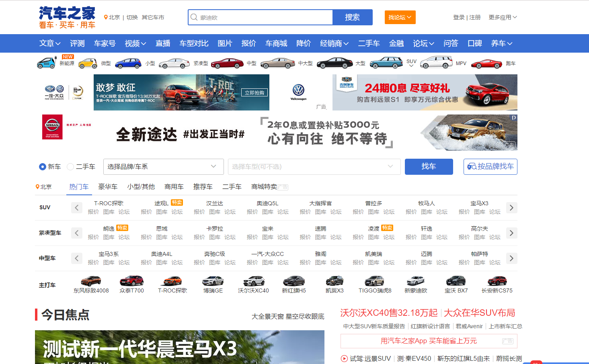Choose the SUV vehicle type icon
The height and width of the screenshot is (364, 589).
[x=386, y=63]
